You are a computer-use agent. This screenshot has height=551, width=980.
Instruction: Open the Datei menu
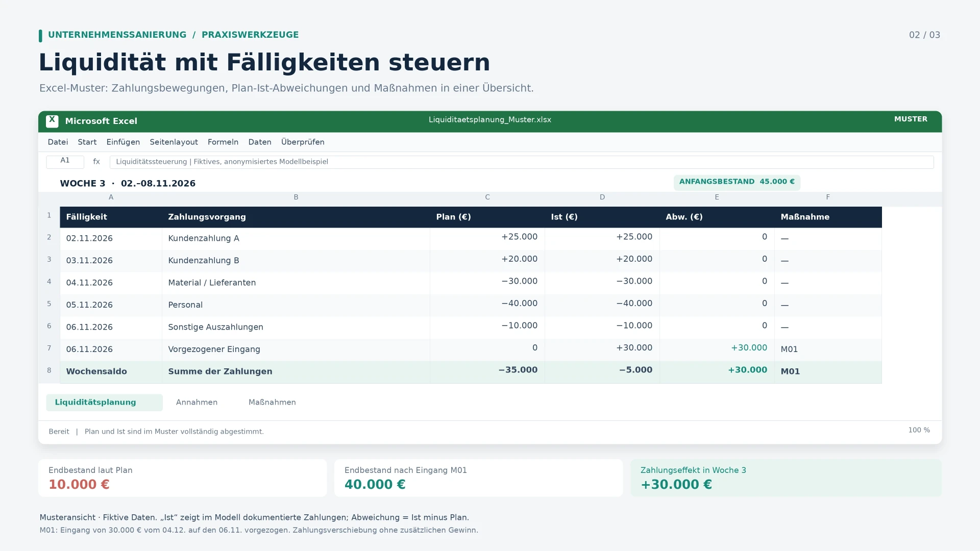click(x=58, y=142)
